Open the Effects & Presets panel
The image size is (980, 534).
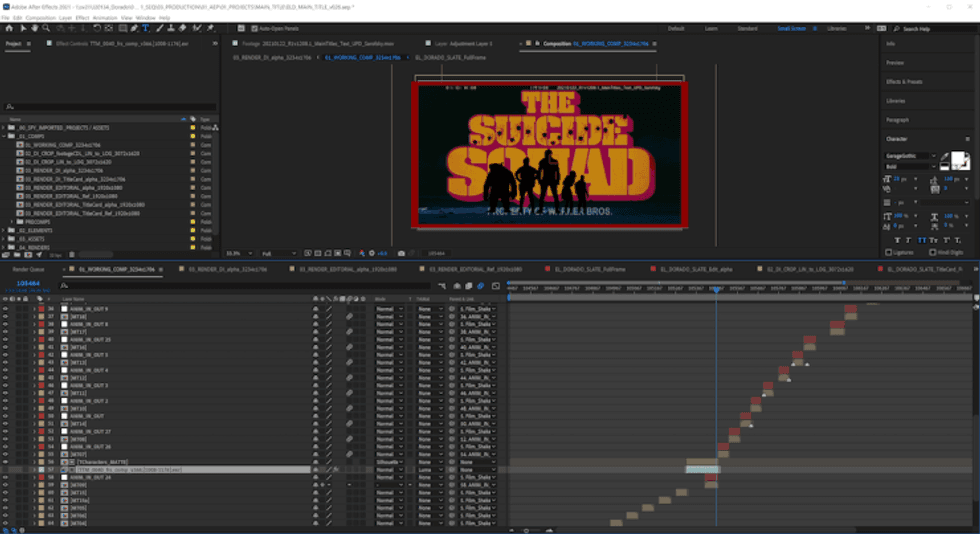click(x=904, y=82)
